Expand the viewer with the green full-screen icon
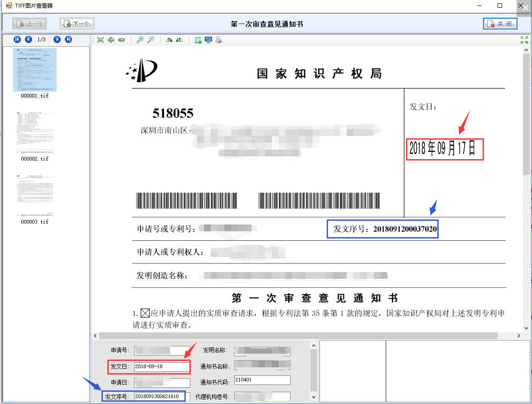 (524, 40)
